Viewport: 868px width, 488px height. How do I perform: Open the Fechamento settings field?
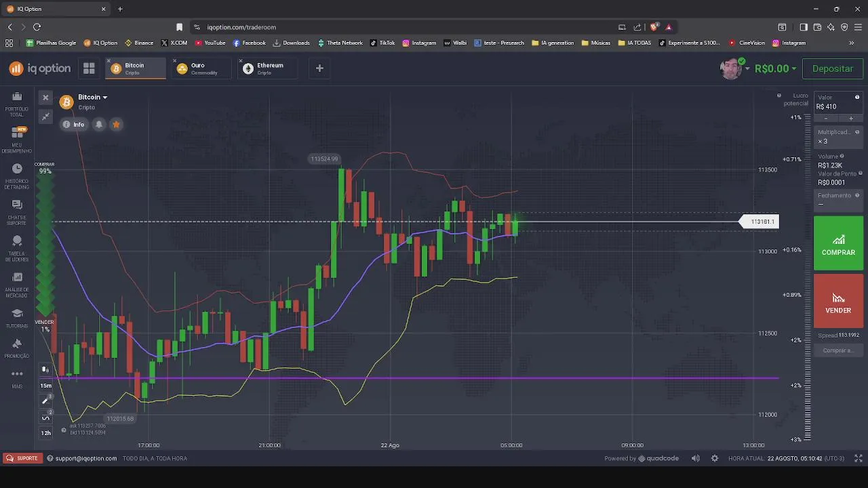pyautogui.click(x=838, y=199)
